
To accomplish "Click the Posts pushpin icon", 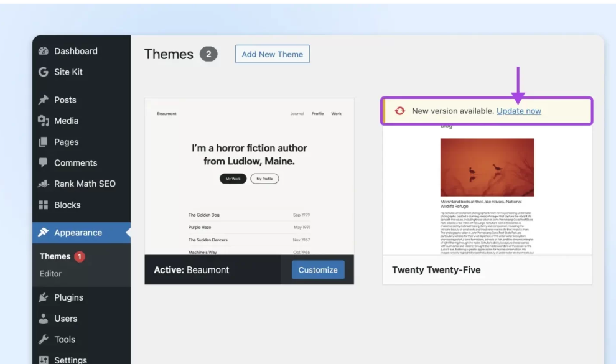I will 43,100.
